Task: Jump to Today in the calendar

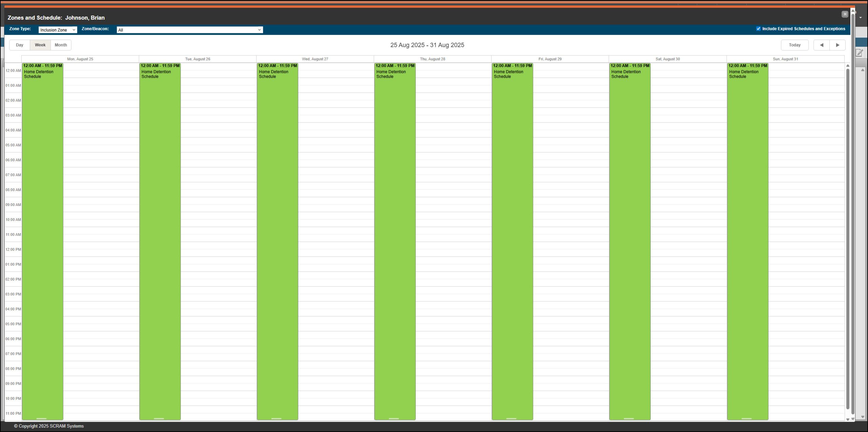Action: click(794, 45)
